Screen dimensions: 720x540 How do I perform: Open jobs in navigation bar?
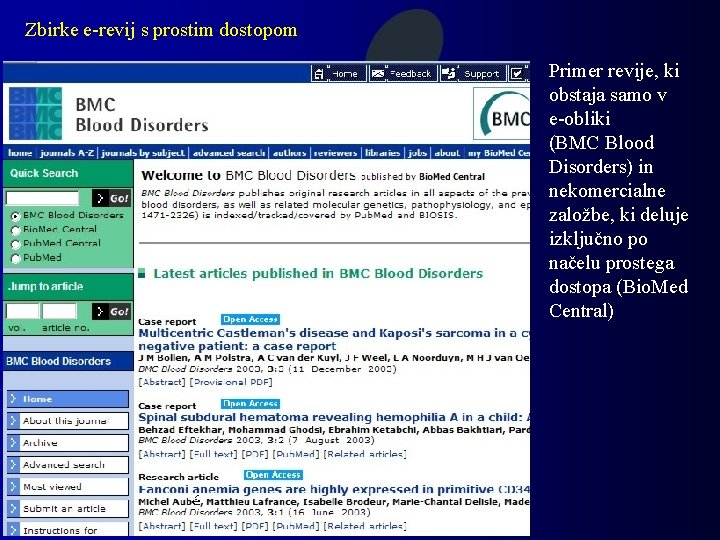417,153
